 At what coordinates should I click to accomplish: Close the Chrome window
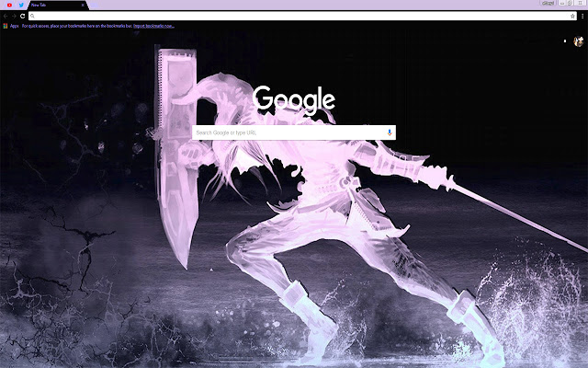(580, 3)
